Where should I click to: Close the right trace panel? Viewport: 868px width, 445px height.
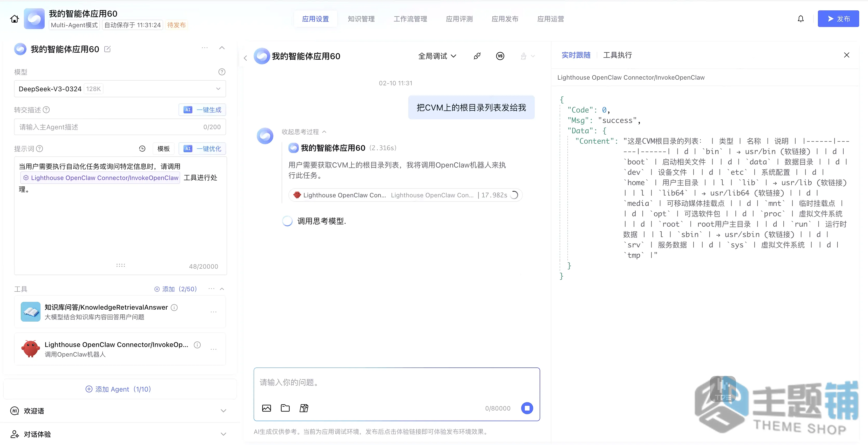point(846,55)
